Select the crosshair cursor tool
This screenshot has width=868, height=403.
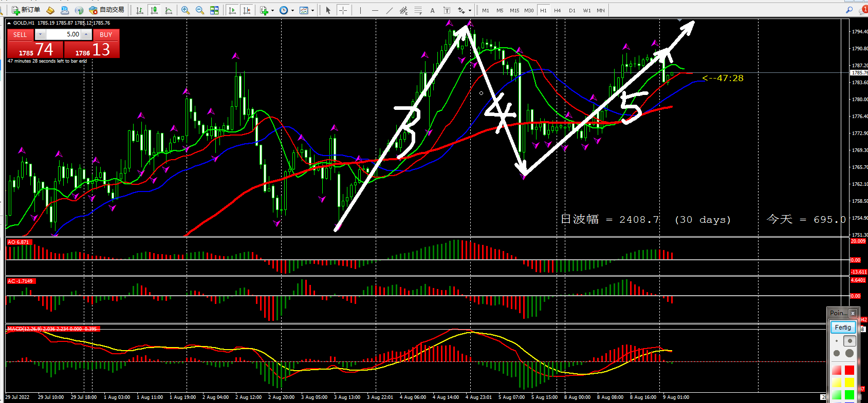[x=343, y=10]
